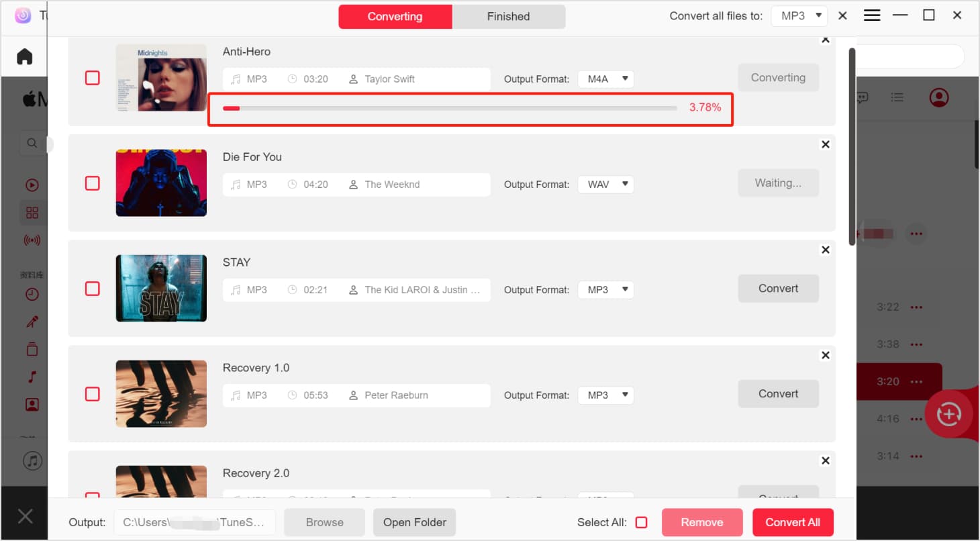This screenshot has height=541, width=980.
Task: Open more options for the 3:38 track
Action: (x=916, y=345)
